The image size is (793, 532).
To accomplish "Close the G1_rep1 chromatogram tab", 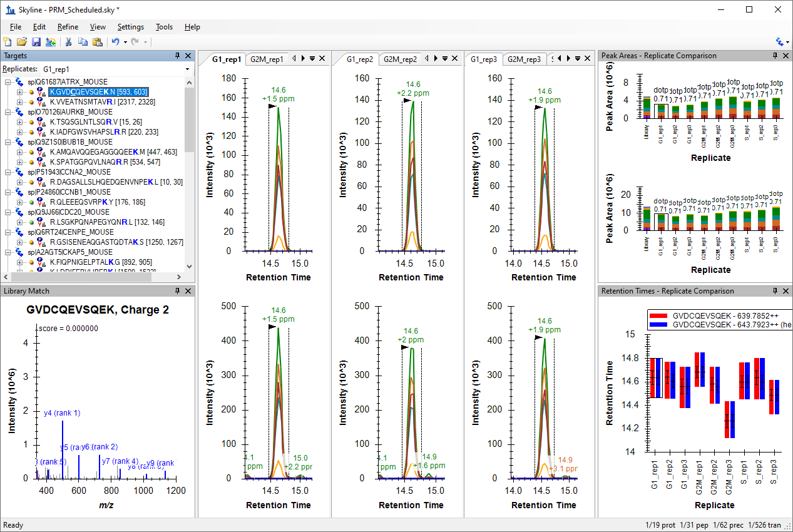I will click(x=322, y=58).
